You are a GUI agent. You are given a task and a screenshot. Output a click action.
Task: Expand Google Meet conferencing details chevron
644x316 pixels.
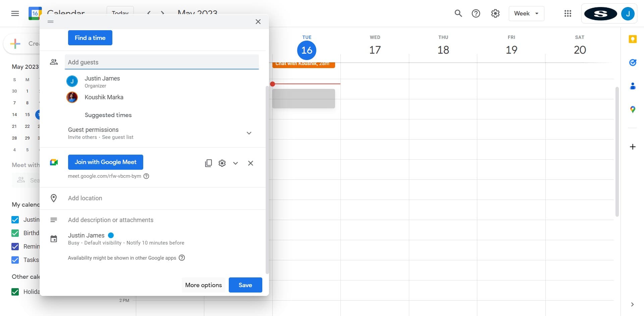coord(235,163)
